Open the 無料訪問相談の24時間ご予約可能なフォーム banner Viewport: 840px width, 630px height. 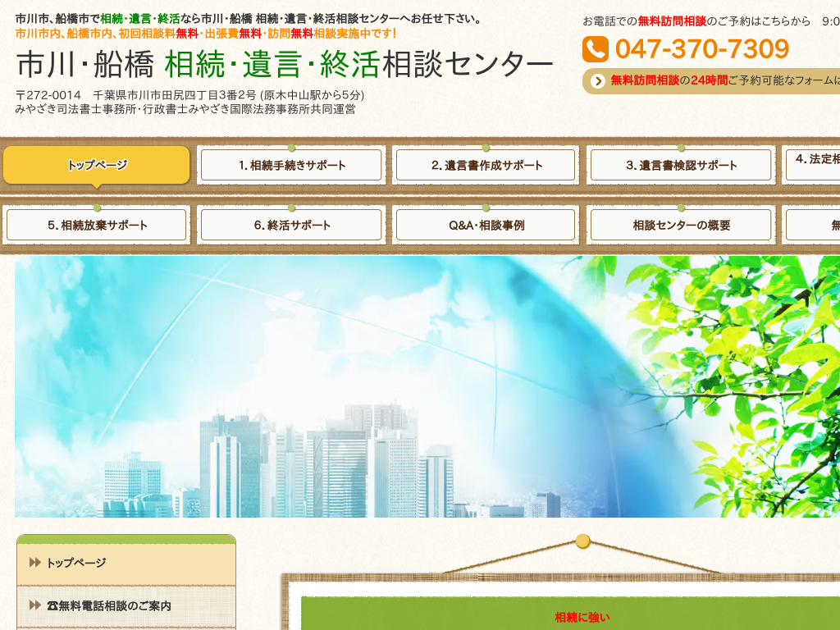(x=711, y=81)
